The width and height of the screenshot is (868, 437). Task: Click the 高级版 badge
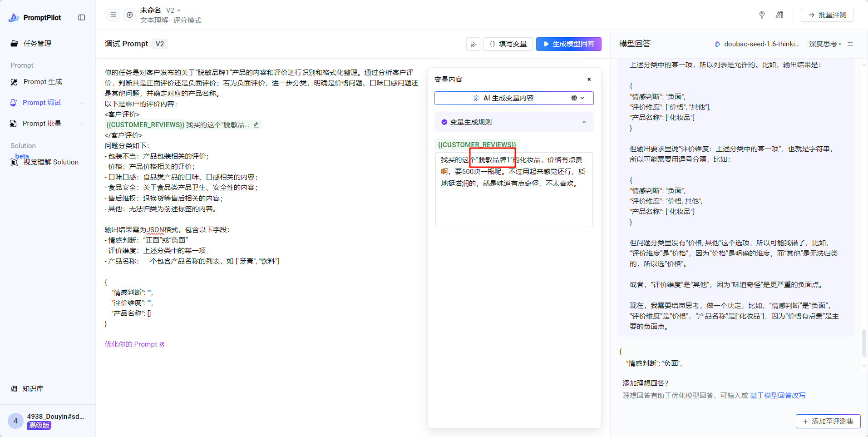39,426
